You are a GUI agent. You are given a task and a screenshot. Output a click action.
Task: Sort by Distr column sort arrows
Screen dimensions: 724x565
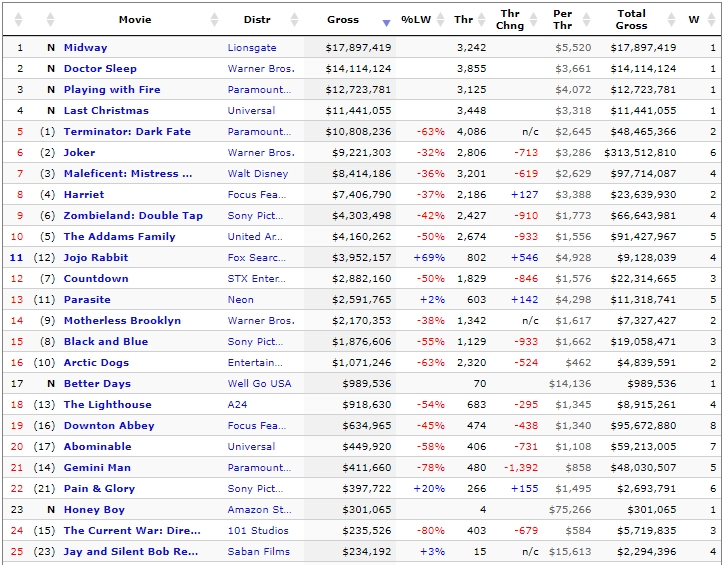294,19
